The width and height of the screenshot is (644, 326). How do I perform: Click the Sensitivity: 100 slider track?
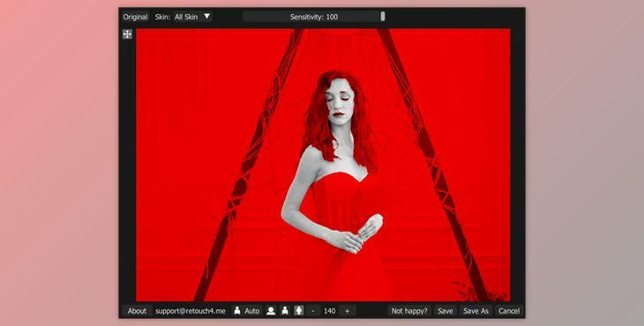tap(314, 17)
